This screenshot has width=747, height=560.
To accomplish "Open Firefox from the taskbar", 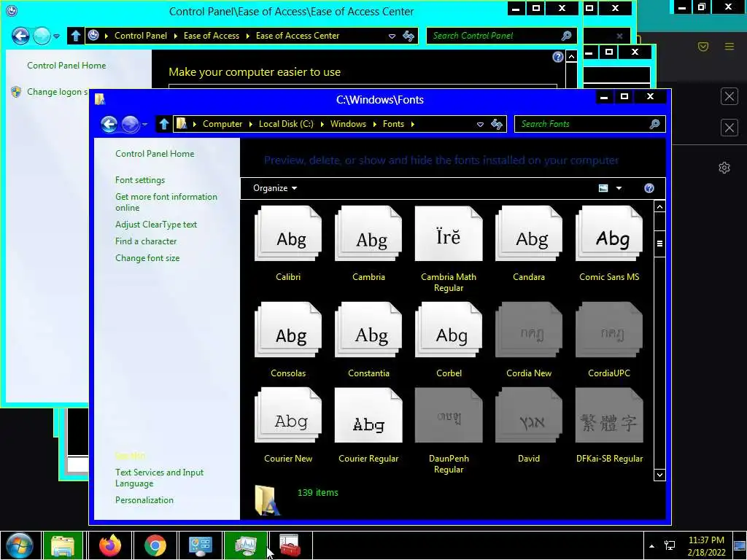I will pos(110,545).
